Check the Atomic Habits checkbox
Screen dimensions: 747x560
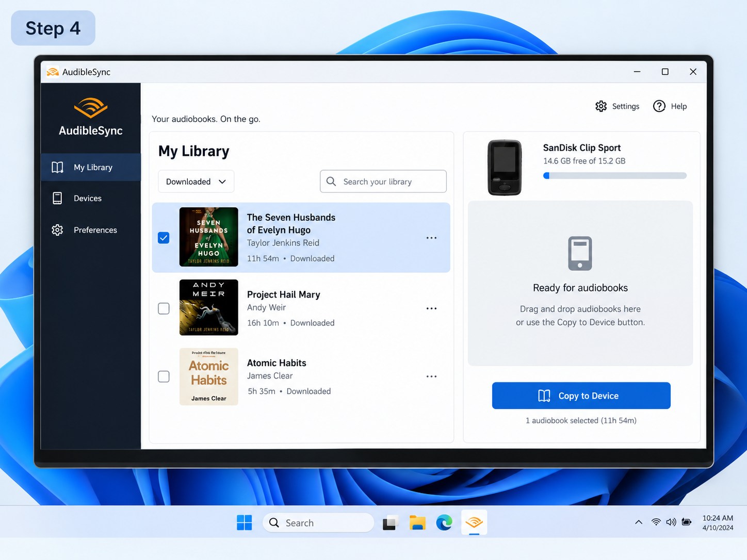[x=164, y=376]
